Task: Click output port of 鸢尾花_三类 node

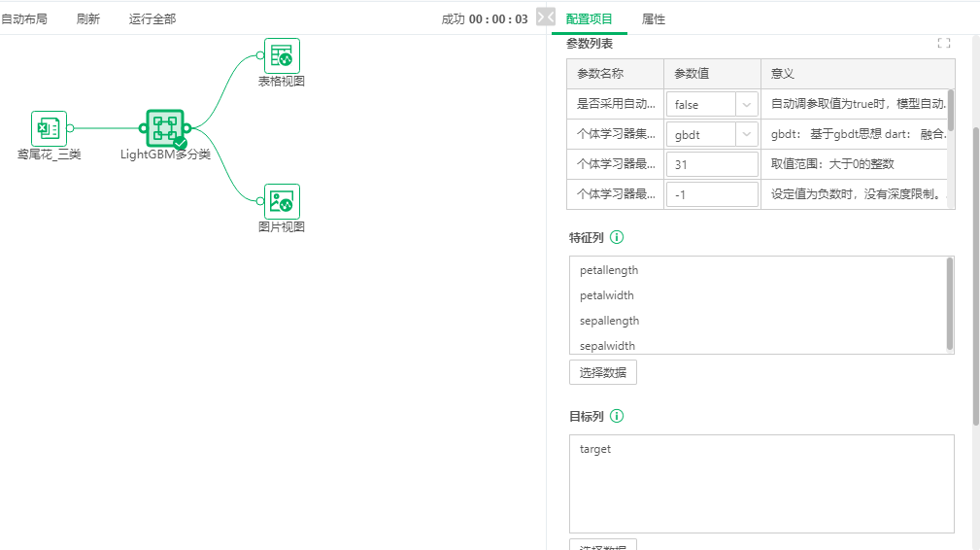Action: coord(70,128)
